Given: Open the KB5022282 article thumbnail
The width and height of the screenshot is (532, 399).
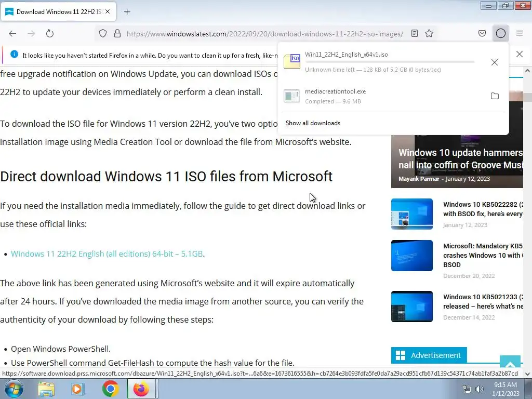Looking at the screenshot, I should 412,214.
